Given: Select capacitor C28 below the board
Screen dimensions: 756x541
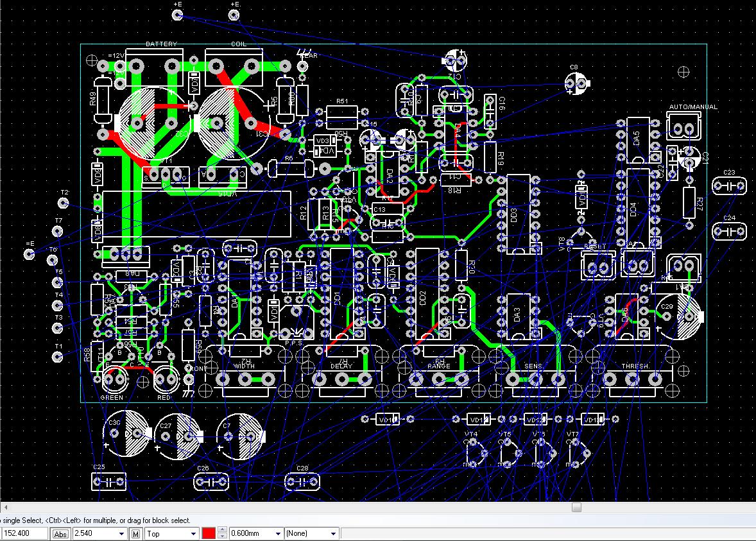Looking at the screenshot, I should 302,482.
